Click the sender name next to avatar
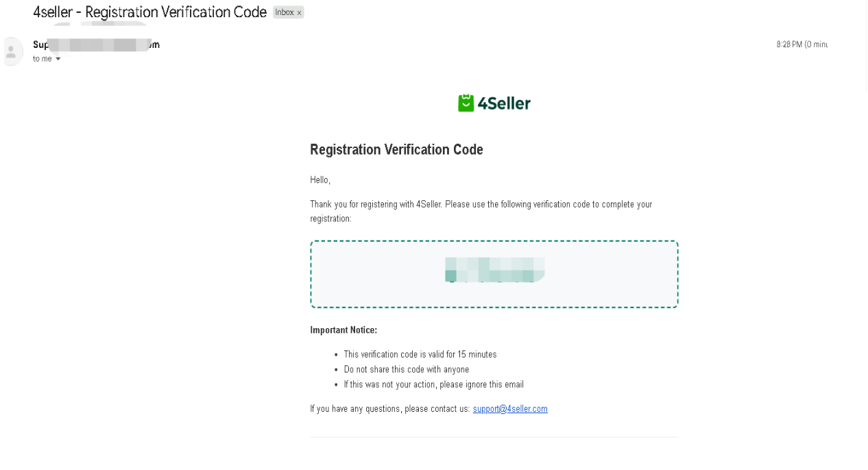The height and width of the screenshot is (470, 868). coord(96,45)
